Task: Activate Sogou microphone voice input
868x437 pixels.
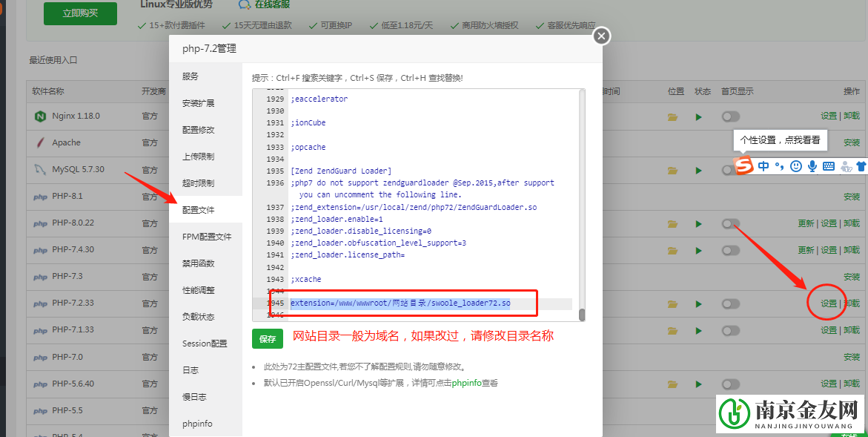Action: coord(812,166)
